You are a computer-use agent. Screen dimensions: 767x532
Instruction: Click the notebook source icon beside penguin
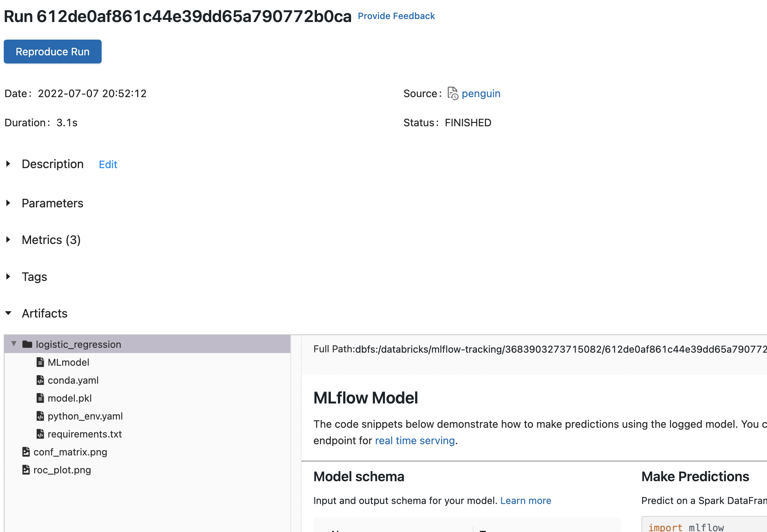(453, 93)
